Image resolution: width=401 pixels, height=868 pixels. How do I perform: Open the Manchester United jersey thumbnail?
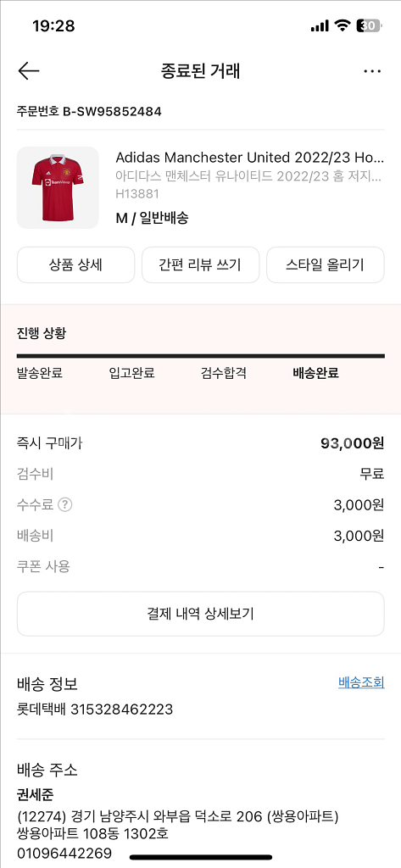pos(58,187)
